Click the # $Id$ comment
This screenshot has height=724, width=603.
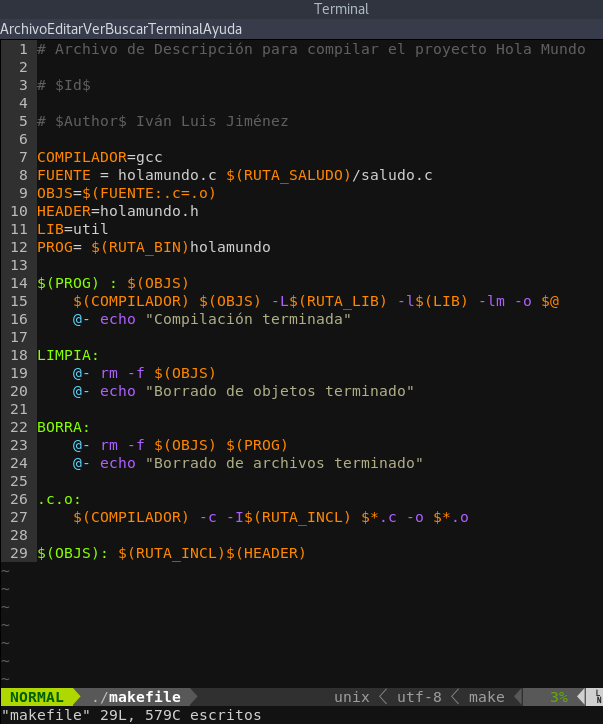point(64,85)
